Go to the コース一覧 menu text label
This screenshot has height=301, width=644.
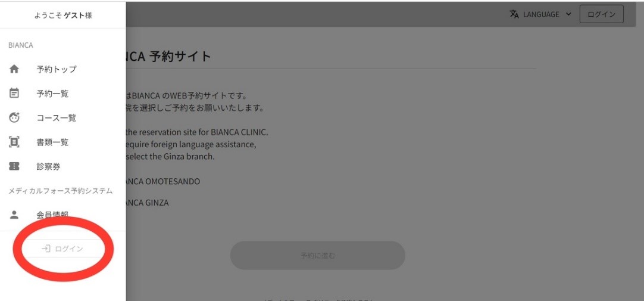tap(57, 118)
